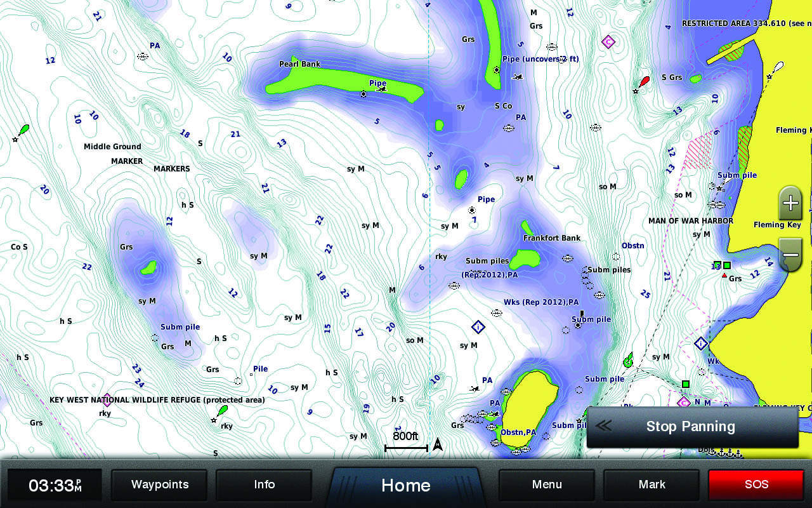Select the Pile label
812x508 pixels.
pyautogui.click(x=260, y=369)
